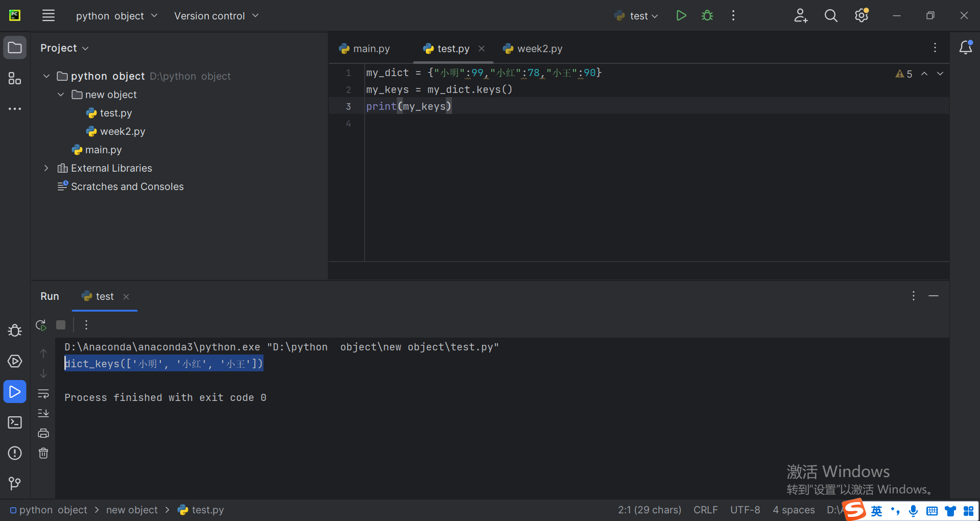Run the test configuration
Viewport: 980px width, 521px height.
tap(681, 16)
